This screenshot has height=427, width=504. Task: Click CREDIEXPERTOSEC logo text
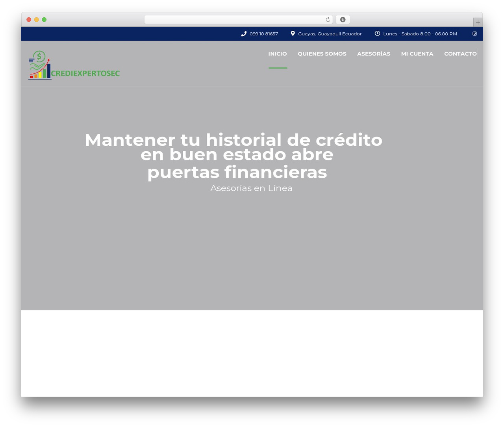pyautogui.click(x=85, y=73)
